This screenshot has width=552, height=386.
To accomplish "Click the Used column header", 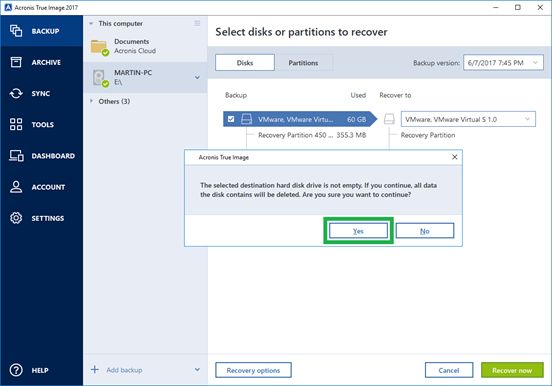I will coord(358,95).
